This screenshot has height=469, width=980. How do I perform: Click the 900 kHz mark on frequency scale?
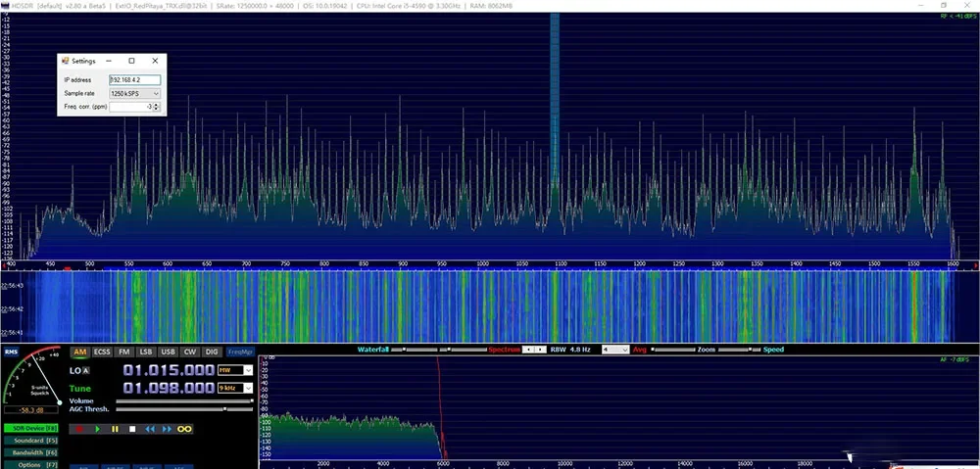(x=403, y=264)
